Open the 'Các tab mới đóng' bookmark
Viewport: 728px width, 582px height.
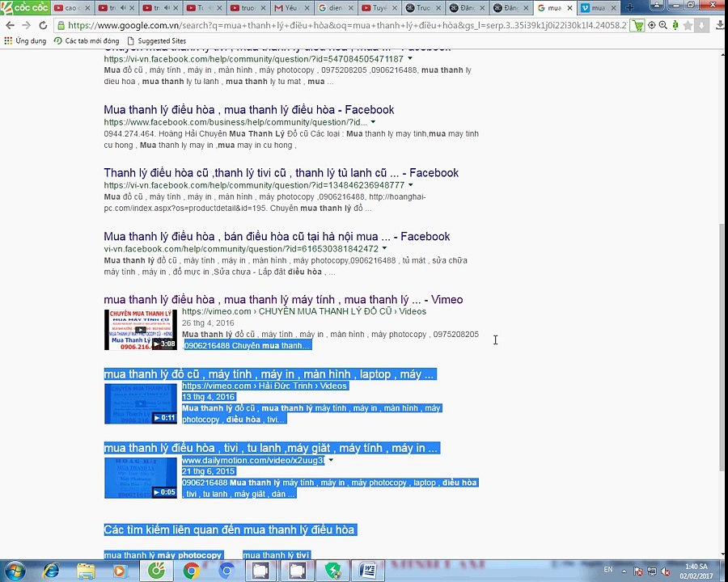pyautogui.click(x=87, y=41)
